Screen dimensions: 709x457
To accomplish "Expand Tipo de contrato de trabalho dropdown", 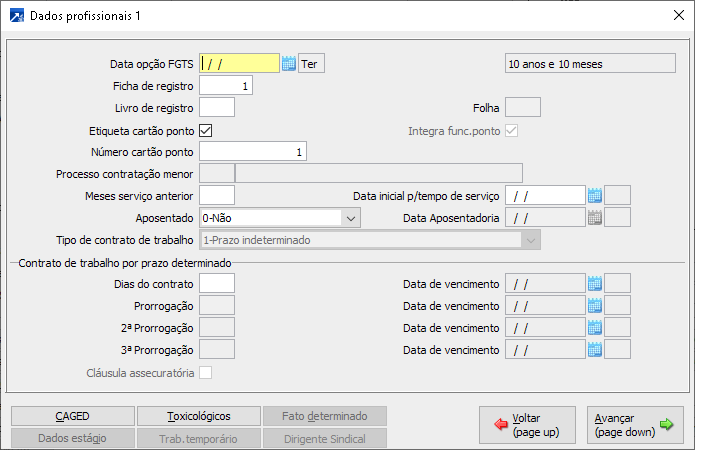I will pyautogui.click(x=530, y=239).
